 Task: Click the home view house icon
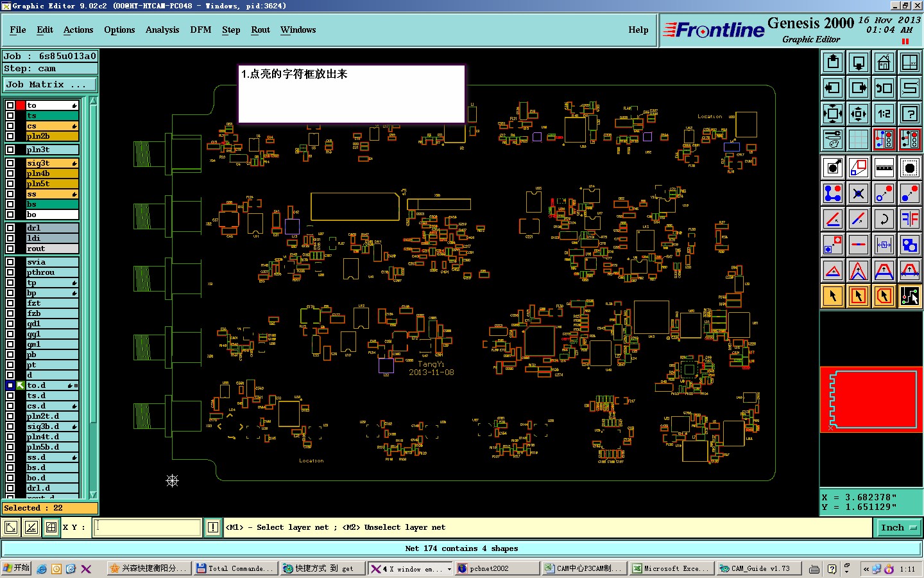884,62
